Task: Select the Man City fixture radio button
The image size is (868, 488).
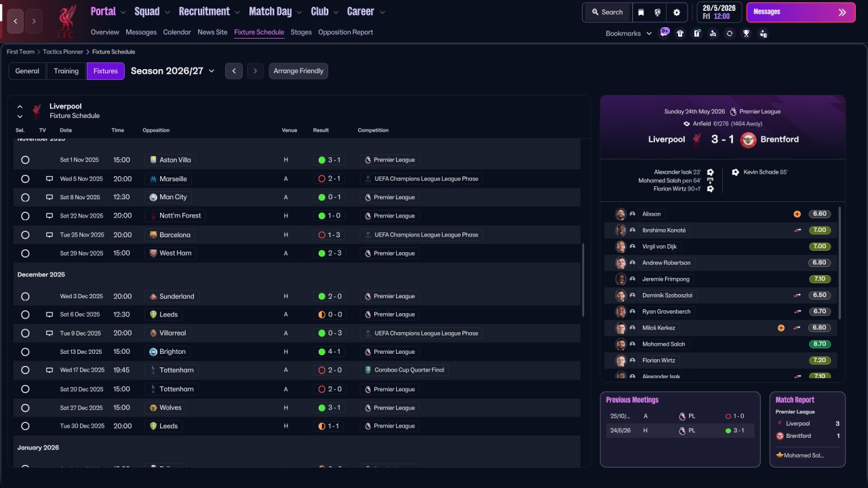Action: click(25, 197)
